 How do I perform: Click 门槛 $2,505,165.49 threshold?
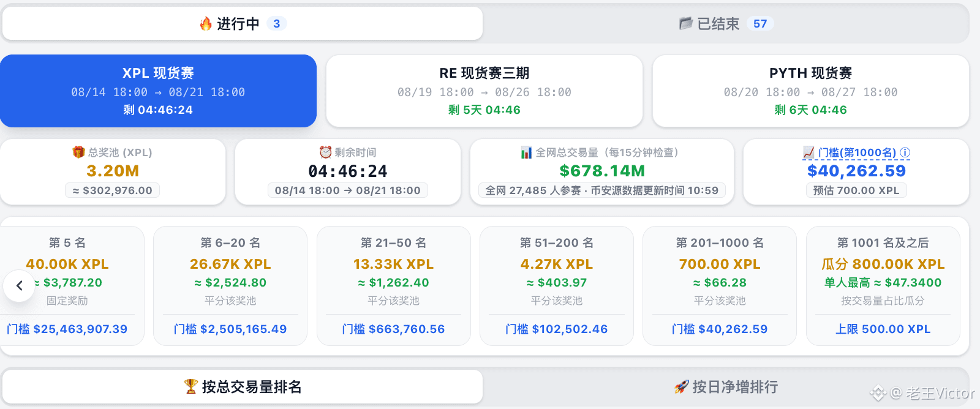coord(230,329)
